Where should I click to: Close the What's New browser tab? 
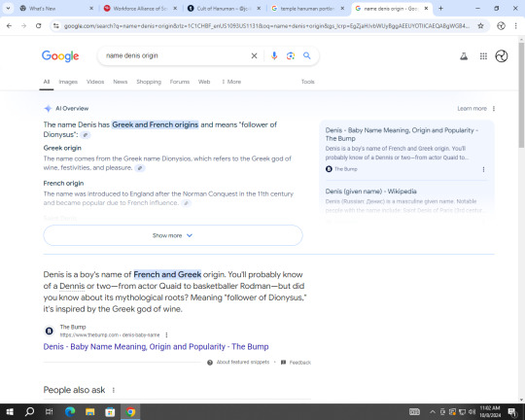[x=91, y=9]
